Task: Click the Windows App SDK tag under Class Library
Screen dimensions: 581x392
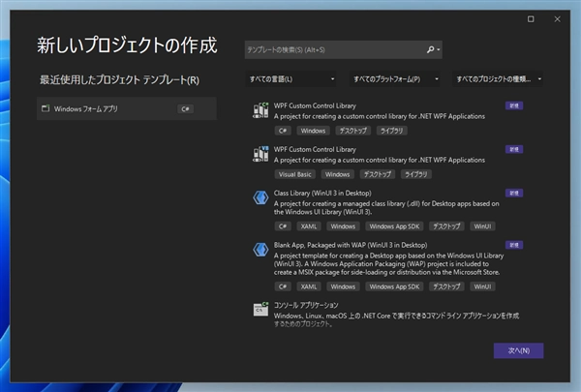Action: [394, 226]
